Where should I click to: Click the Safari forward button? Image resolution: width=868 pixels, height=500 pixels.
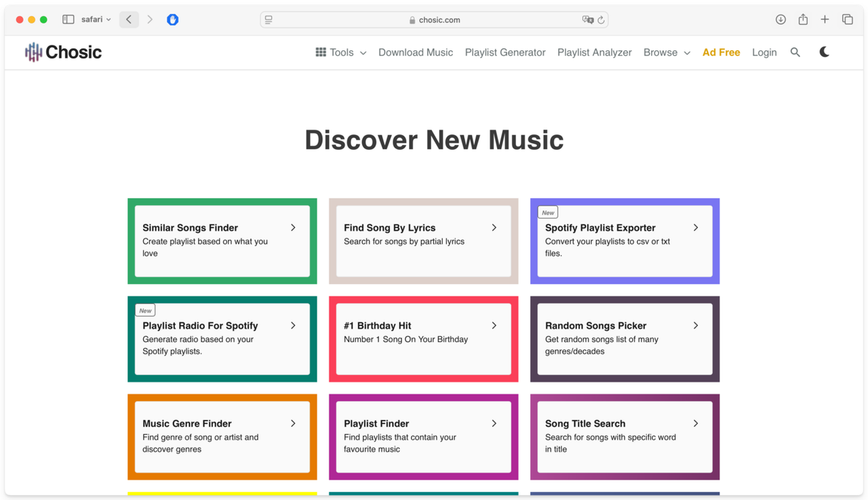pyautogui.click(x=150, y=20)
